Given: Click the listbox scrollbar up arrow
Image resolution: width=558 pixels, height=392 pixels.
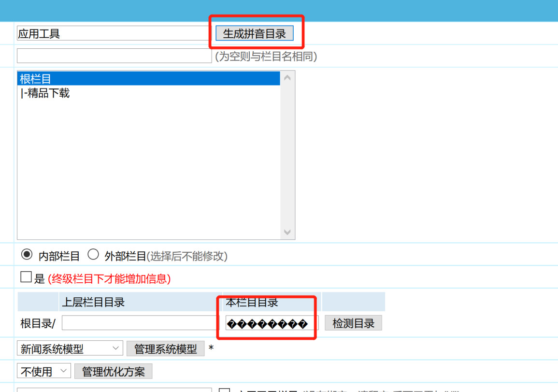Looking at the screenshot, I should (287, 78).
